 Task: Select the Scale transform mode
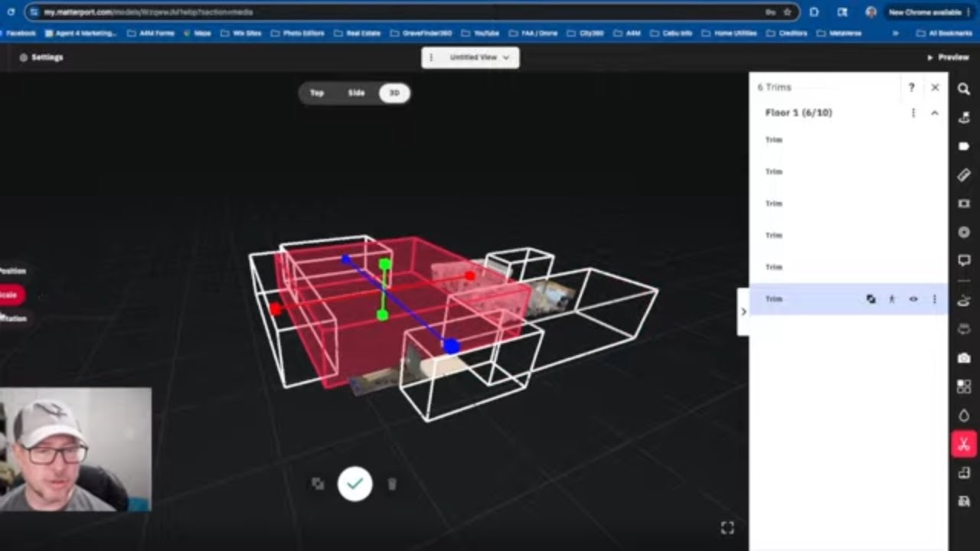(11, 295)
